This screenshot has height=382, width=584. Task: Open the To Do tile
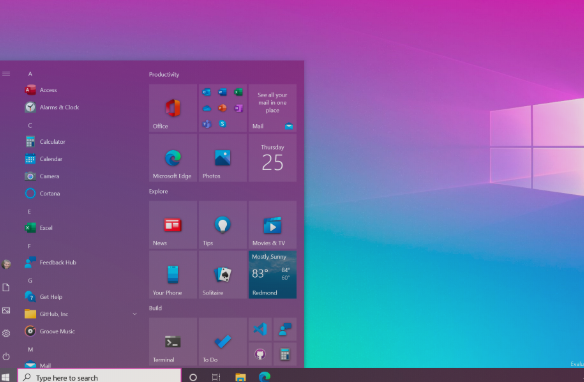pyautogui.click(x=223, y=341)
